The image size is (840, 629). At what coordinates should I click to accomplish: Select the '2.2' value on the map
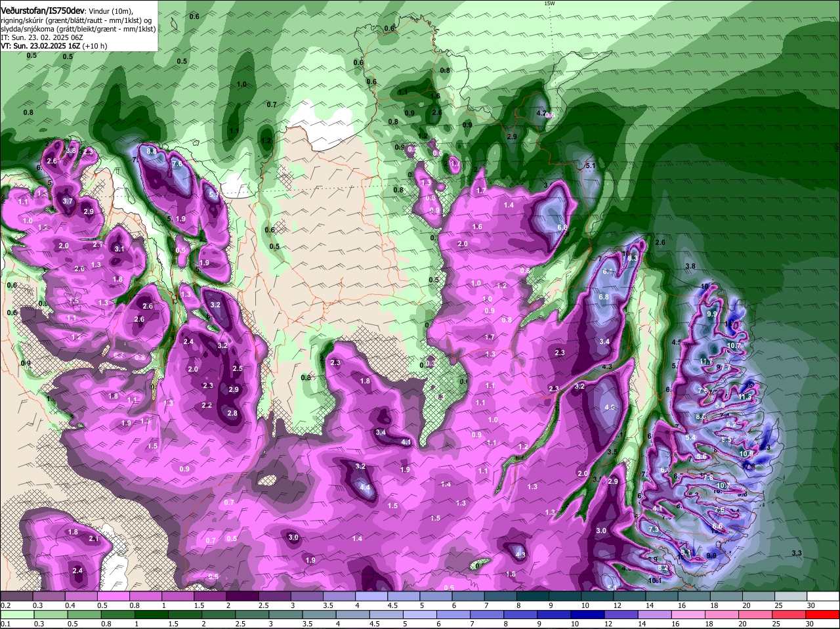pos(207,405)
